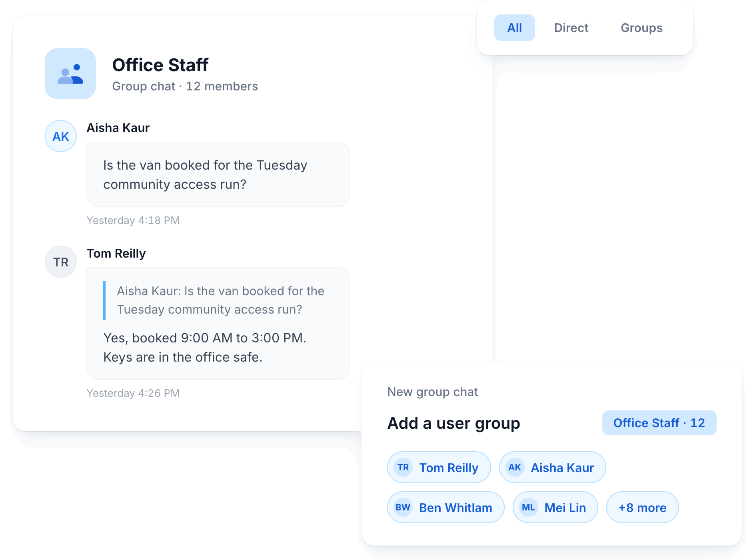Click Aisha Kaur's AK avatar in chat

click(61, 136)
